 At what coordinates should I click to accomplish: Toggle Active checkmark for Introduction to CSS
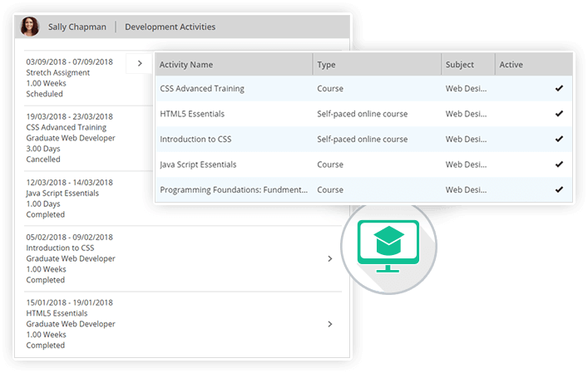(x=559, y=139)
